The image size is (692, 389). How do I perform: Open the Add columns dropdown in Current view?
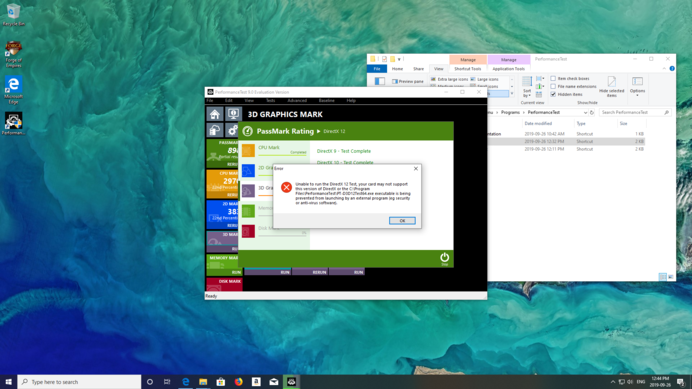[x=540, y=87]
